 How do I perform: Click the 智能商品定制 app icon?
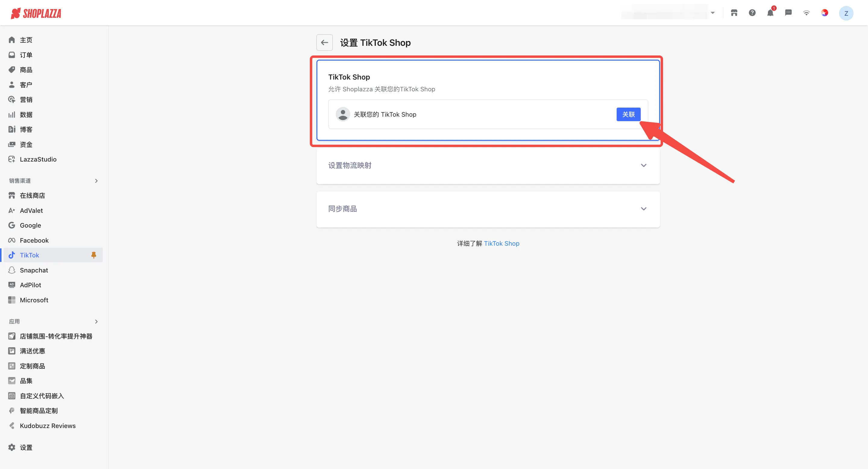[12, 411]
